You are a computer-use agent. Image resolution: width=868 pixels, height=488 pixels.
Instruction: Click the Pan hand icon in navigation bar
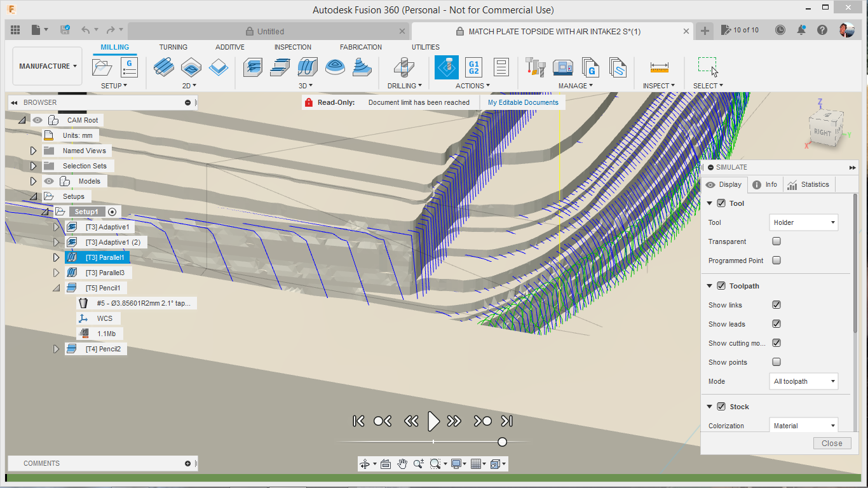402,464
